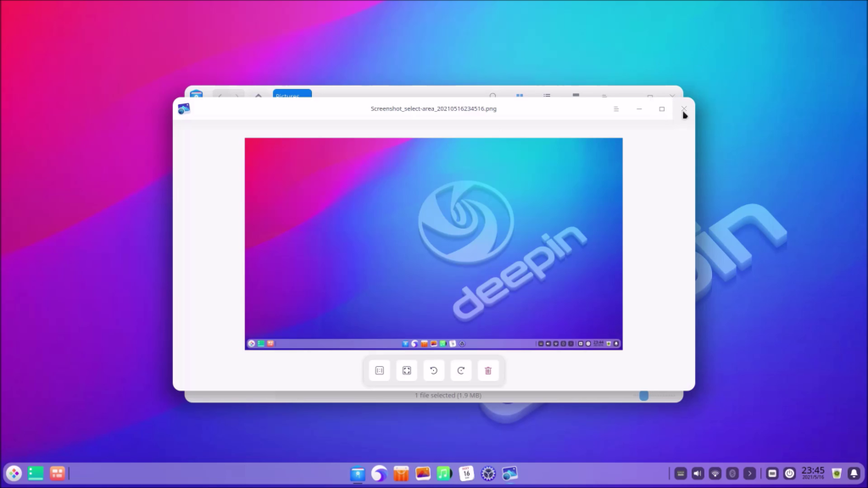Image resolution: width=868 pixels, height=488 pixels.
Task: Open the Launcher from the dock
Action: pos(14,474)
